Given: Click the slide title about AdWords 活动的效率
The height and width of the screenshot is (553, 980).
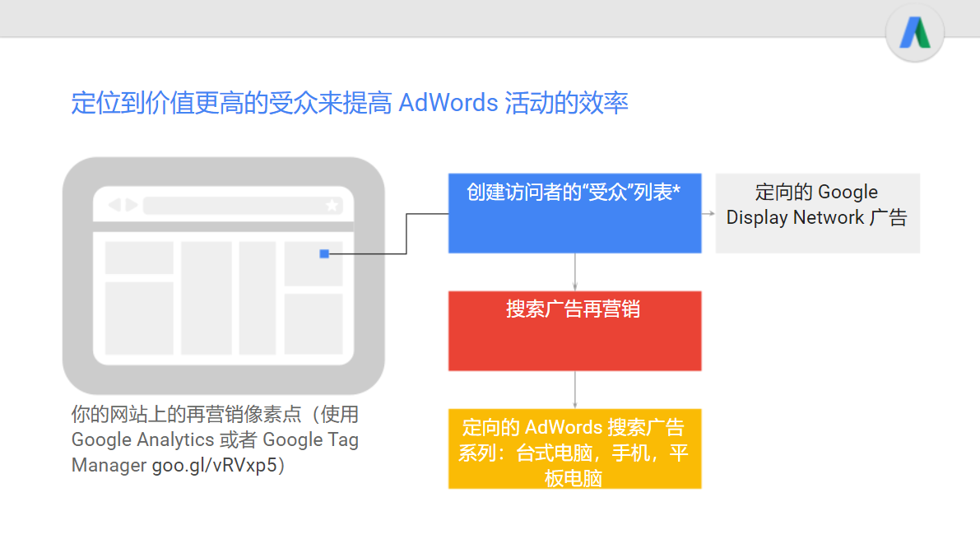Looking at the screenshot, I should 350,103.
